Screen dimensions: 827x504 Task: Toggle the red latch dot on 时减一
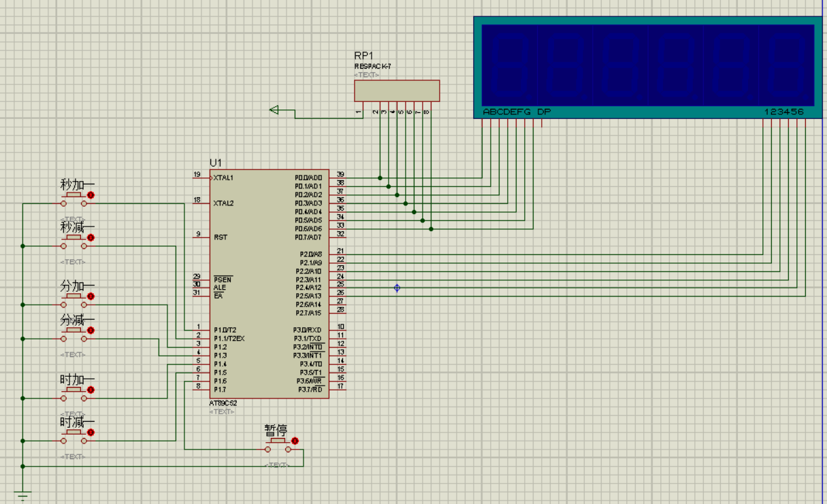91,433
